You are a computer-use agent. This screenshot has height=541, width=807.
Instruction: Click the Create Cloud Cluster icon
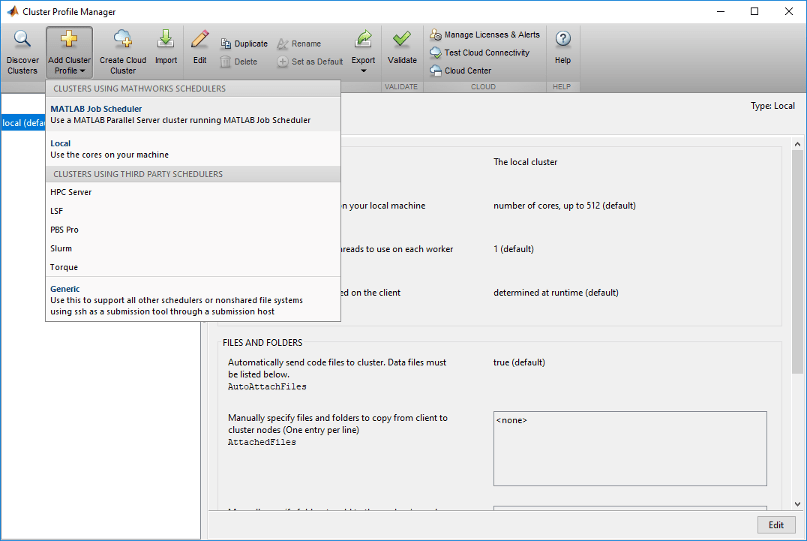(x=122, y=39)
